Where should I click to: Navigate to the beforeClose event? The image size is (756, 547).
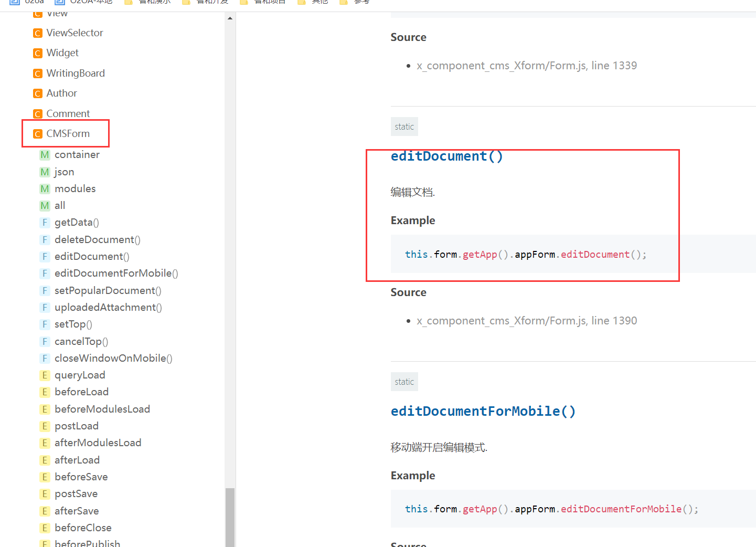[83, 528]
